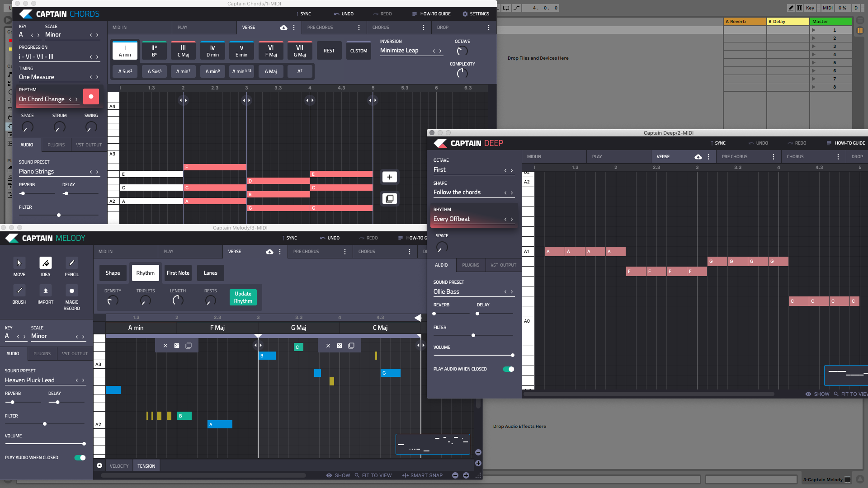Toggle Play Audio When Closed in Captain Melody

coord(80,458)
